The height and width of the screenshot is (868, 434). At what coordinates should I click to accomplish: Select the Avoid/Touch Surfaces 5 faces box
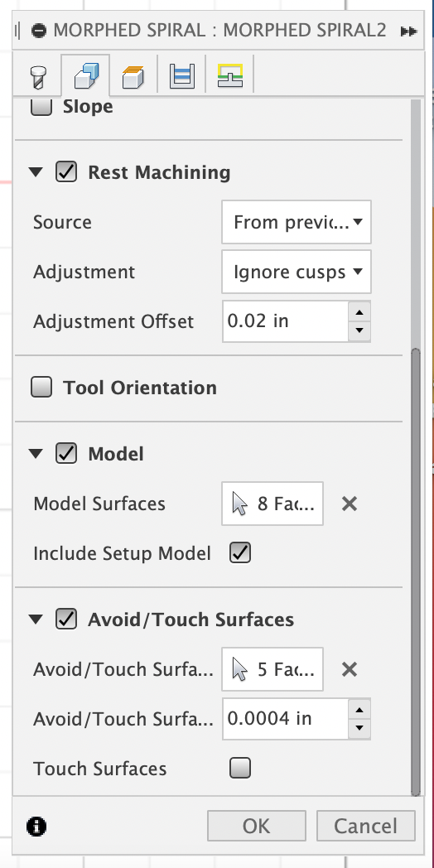pos(272,669)
